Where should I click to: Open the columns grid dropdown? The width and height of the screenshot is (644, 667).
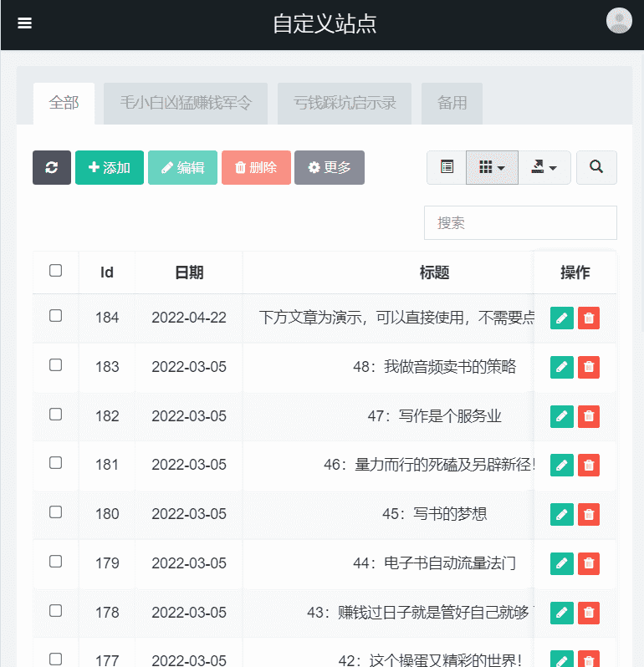[492, 167]
